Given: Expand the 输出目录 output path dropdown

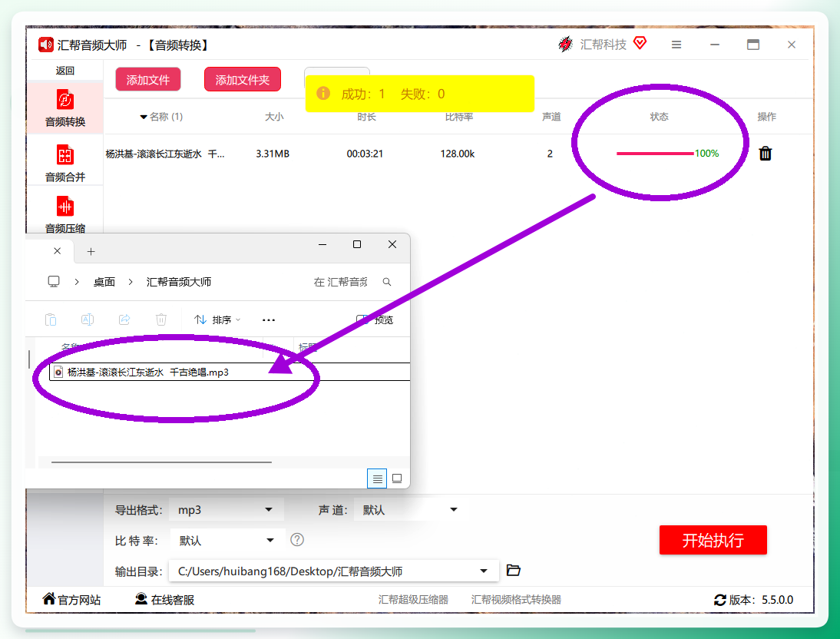Looking at the screenshot, I should (x=484, y=571).
